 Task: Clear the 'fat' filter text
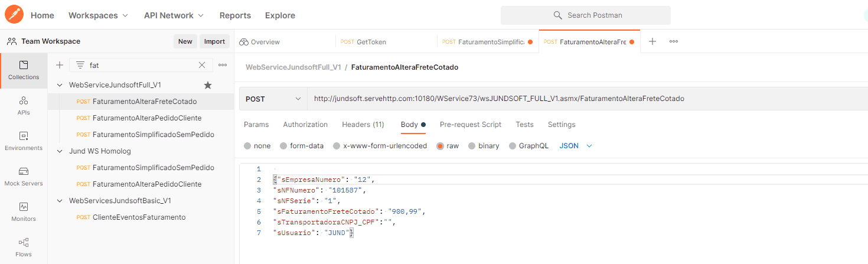tap(202, 65)
